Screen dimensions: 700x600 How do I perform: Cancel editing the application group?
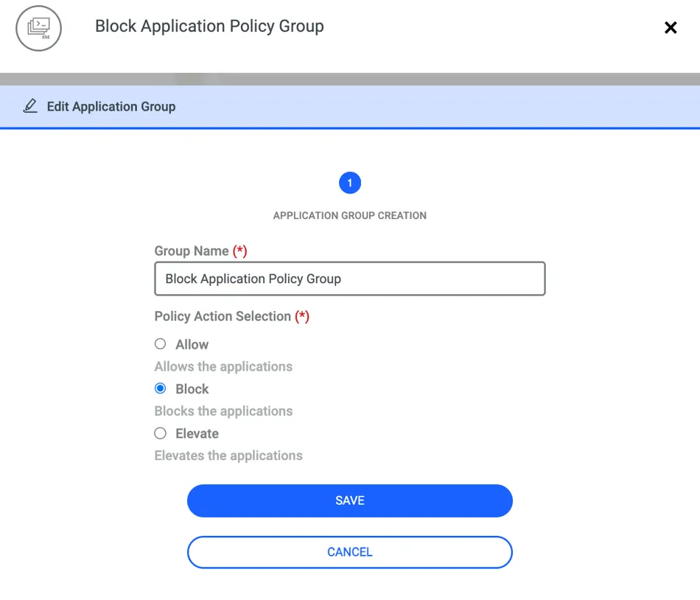[x=350, y=552]
